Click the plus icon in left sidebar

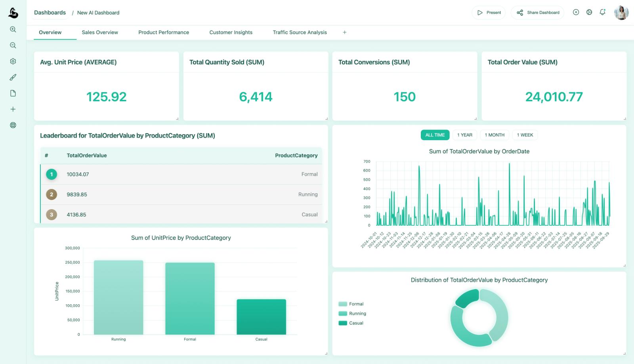[x=13, y=109]
